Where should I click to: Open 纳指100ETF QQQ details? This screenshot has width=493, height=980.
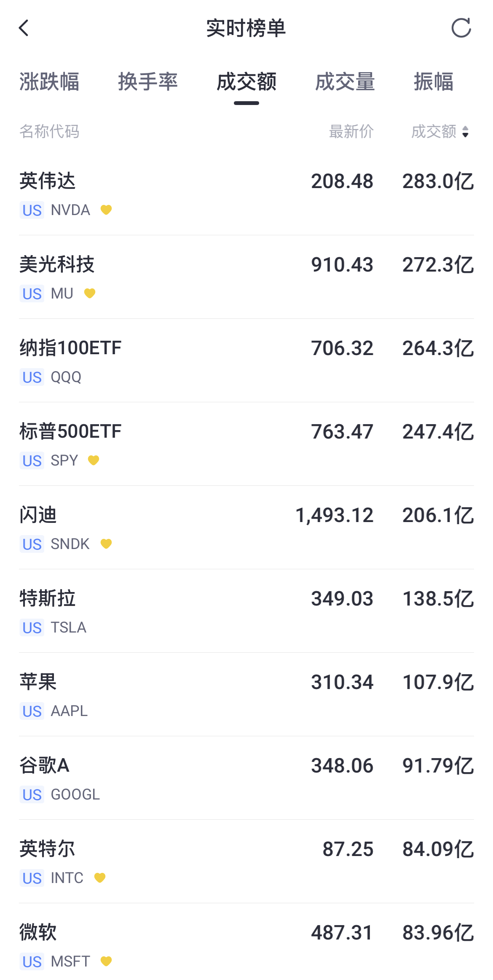pyautogui.click(x=246, y=361)
